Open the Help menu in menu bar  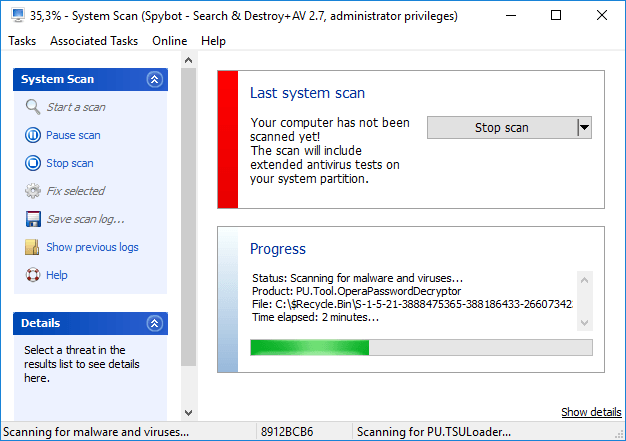pyautogui.click(x=213, y=41)
